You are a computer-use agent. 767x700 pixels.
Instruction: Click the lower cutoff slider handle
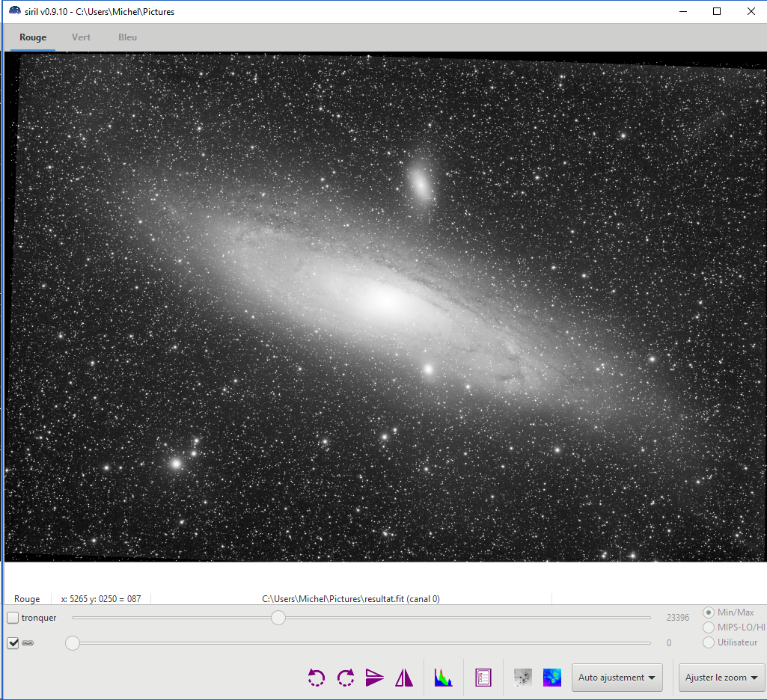pos(73,643)
